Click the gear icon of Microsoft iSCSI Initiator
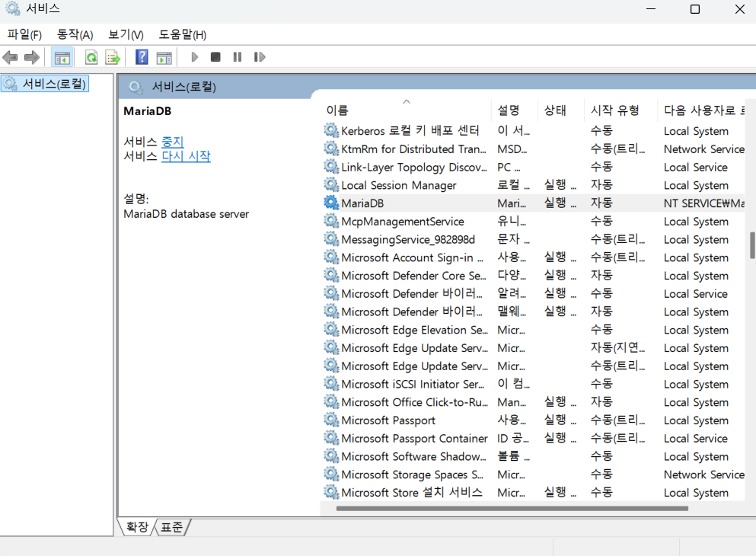The height and width of the screenshot is (556, 756). (x=331, y=383)
